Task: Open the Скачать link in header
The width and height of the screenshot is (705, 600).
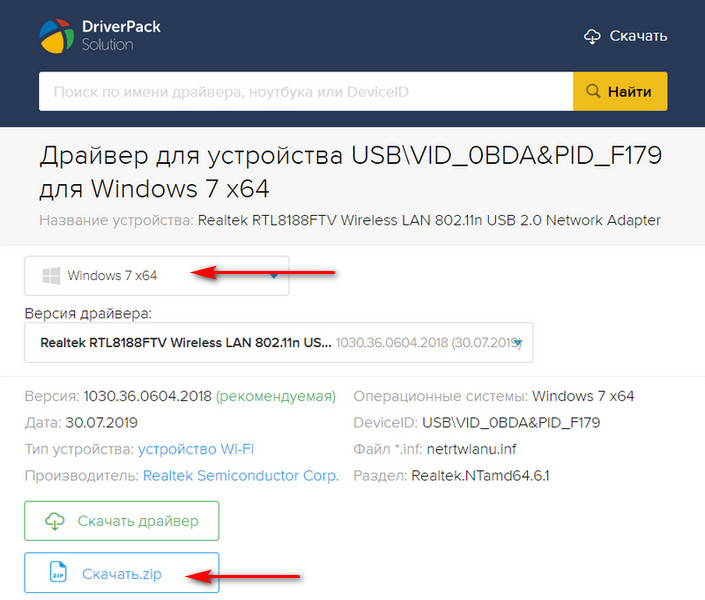Action: coord(638,36)
